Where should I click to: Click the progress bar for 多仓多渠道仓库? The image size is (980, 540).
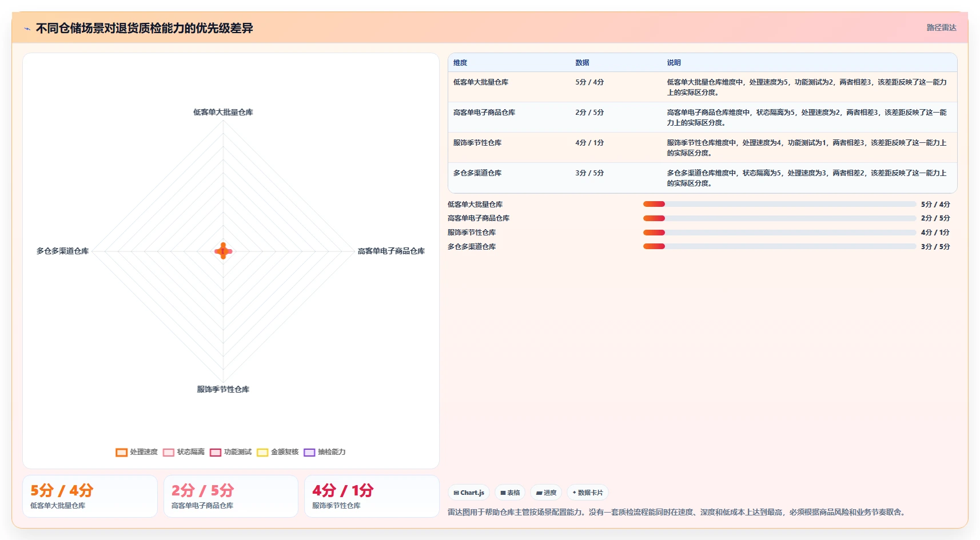[779, 247]
